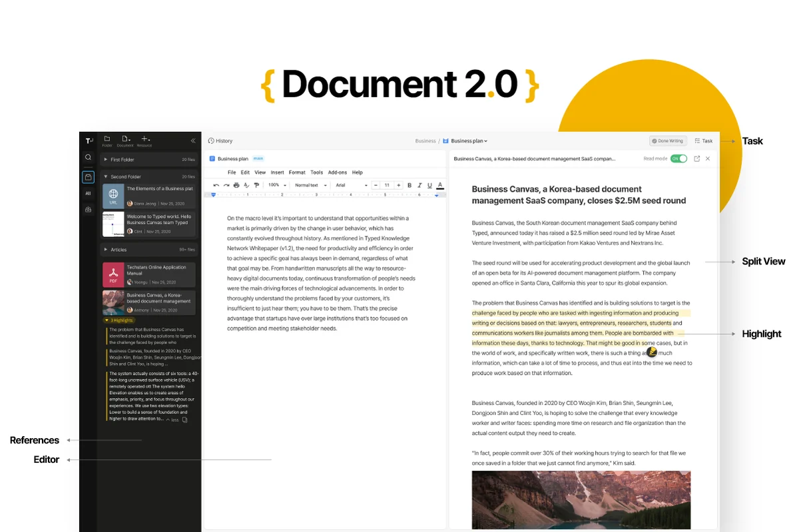Redo the edit in editor toolbar

tap(226, 185)
